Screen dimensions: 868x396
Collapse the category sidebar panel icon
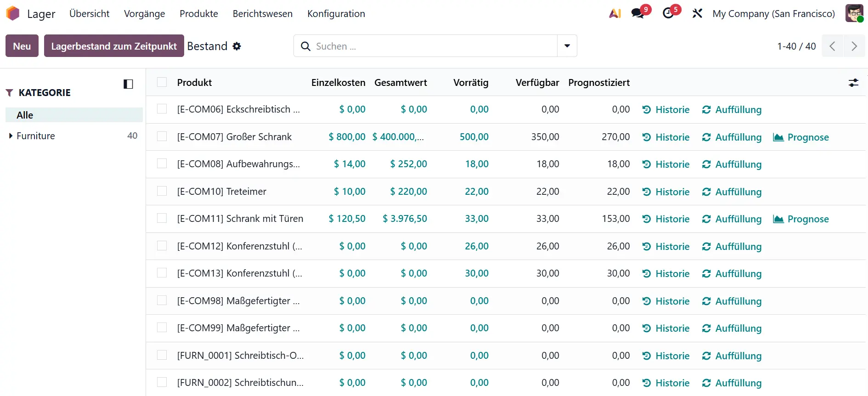(128, 84)
